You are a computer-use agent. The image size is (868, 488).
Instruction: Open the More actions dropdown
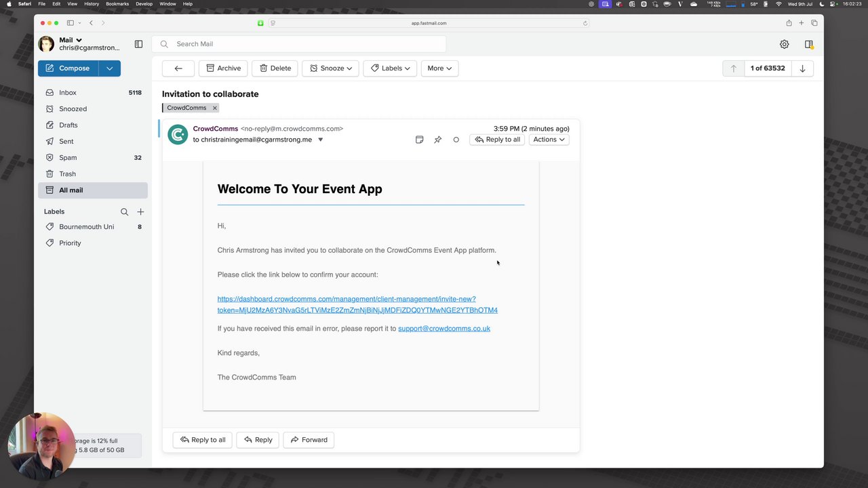pyautogui.click(x=439, y=68)
